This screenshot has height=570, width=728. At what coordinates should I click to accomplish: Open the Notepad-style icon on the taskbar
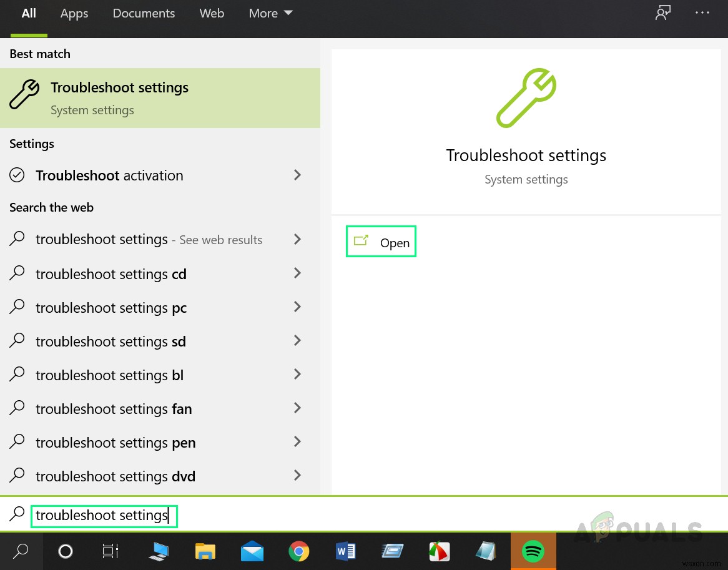(486, 551)
